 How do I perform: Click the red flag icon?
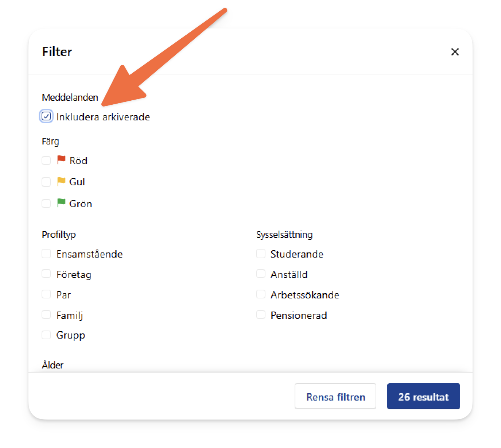click(61, 160)
